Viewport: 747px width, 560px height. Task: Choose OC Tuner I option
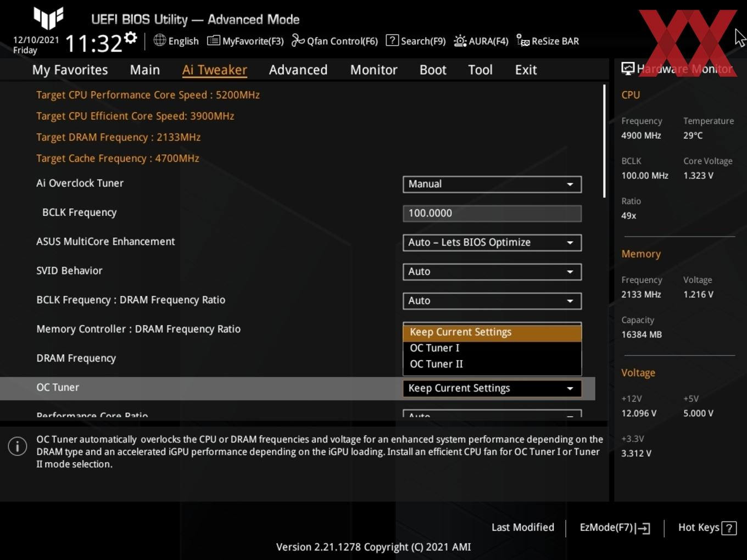click(492, 348)
